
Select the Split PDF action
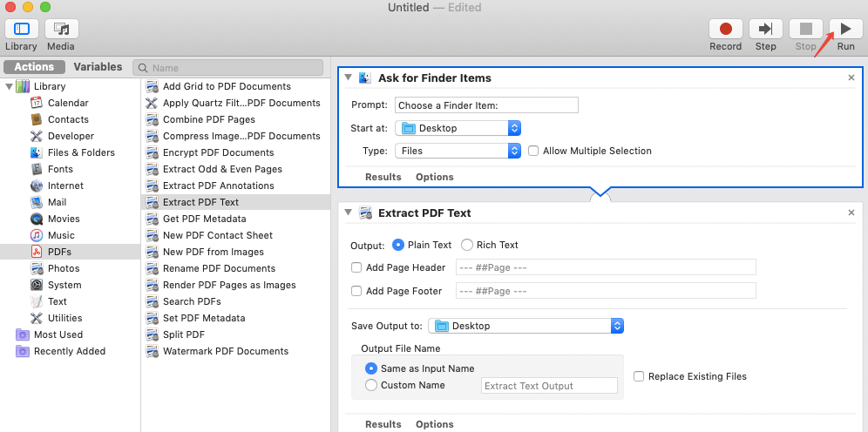(183, 334)
